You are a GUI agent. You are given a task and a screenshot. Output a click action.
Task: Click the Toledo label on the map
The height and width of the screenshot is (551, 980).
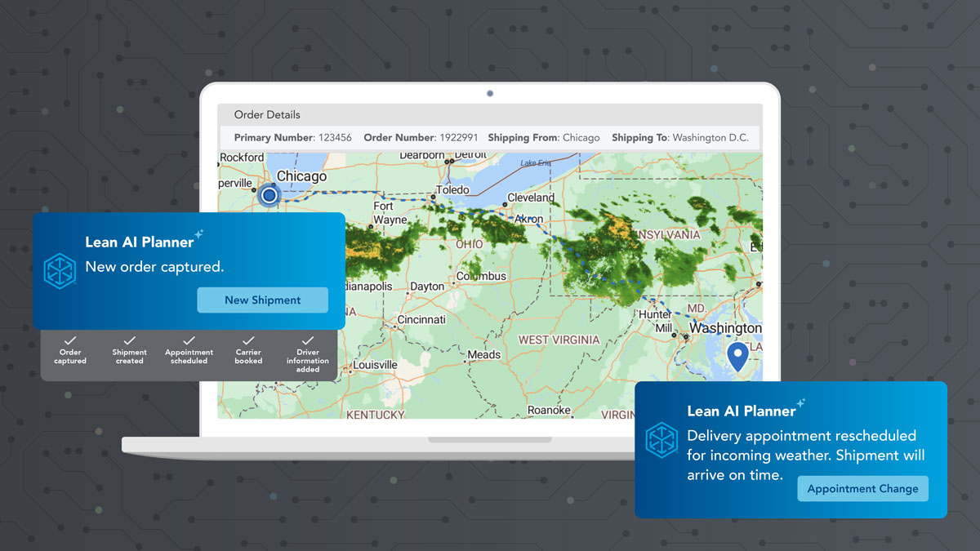tap(452, 189)
